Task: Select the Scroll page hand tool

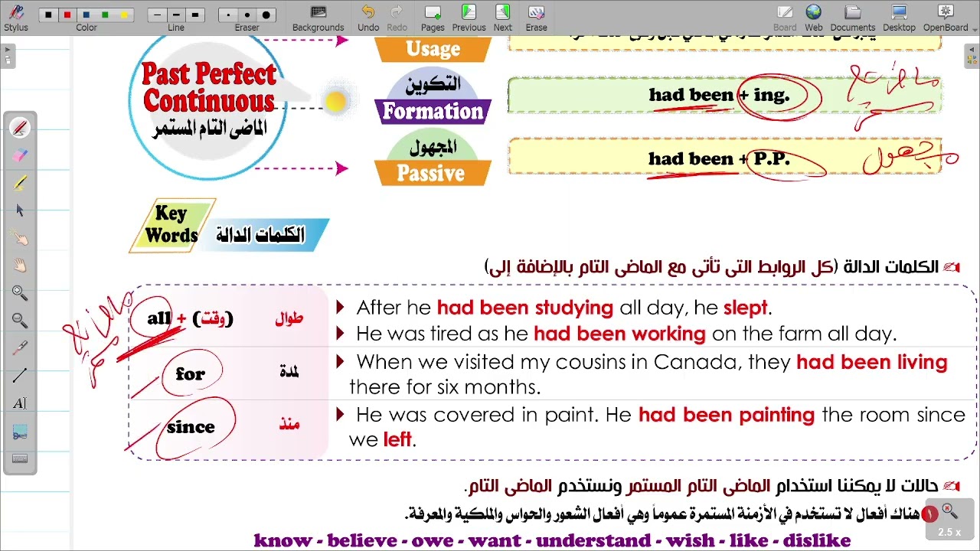Action: point(20,266)
